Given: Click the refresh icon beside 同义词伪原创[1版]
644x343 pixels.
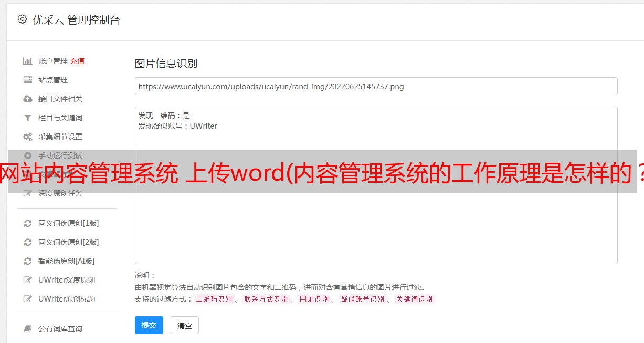Looking at the screenshot, I should click(28, 223).
